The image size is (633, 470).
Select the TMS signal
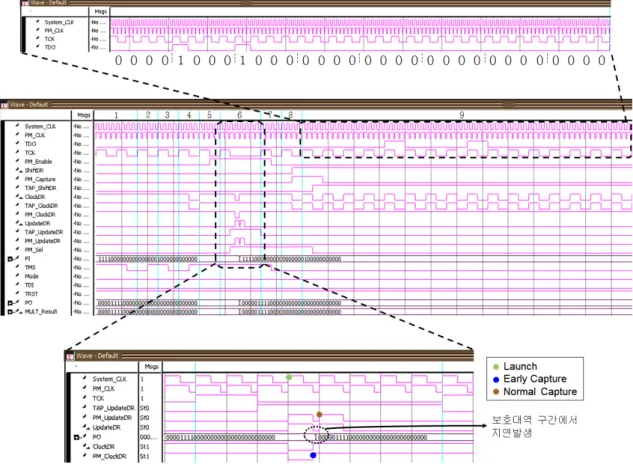click(x=30, y=268)
